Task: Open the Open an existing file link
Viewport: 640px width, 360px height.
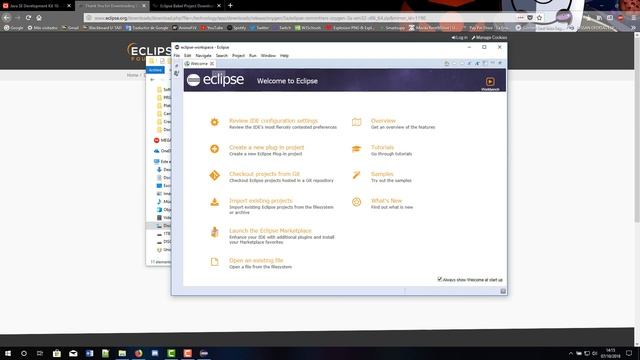Action: [x=256, y=260]
